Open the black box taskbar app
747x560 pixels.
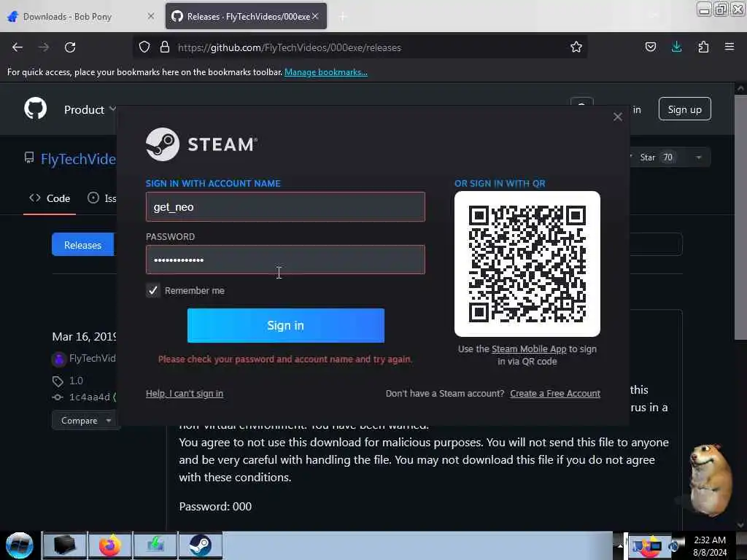point(65,545)
